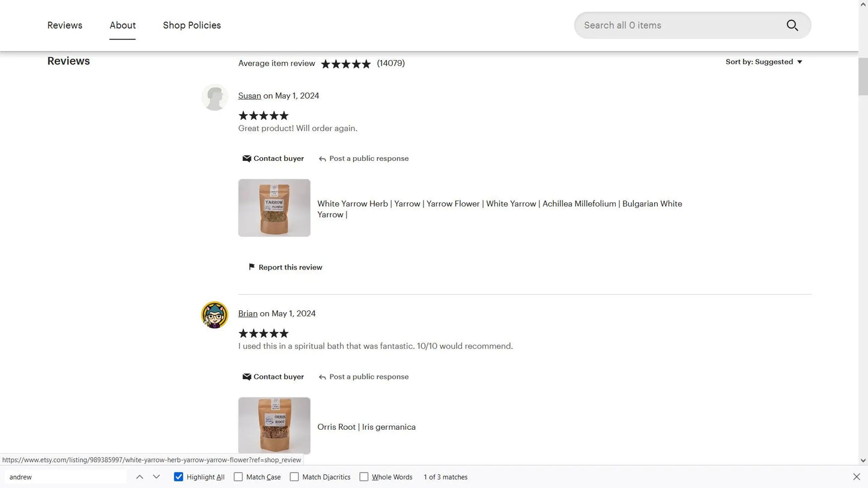
Task: Enable the Whole Words checkbox
Action: click(x=363, y=477)
